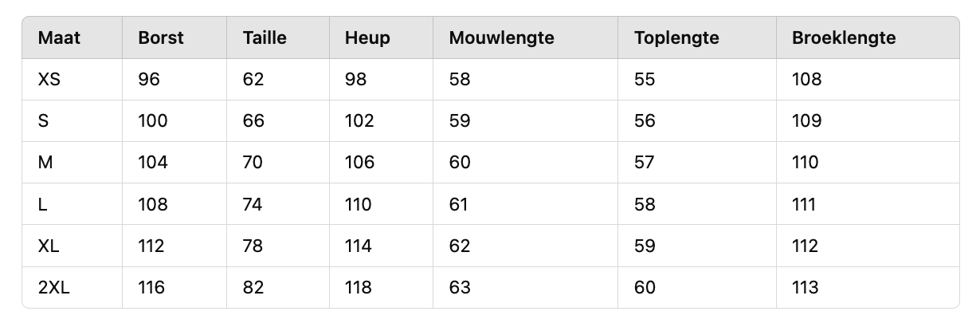Click the Heup value 118 for 2XL
This screenshot has height=327, width=980.
pyautogui.click(x=359, y=287)
